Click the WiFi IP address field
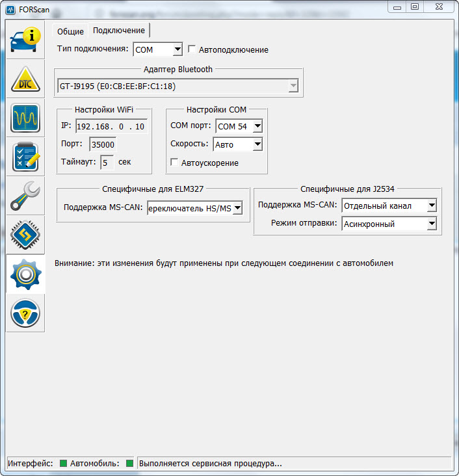459x476 pixels. (111, 127)
